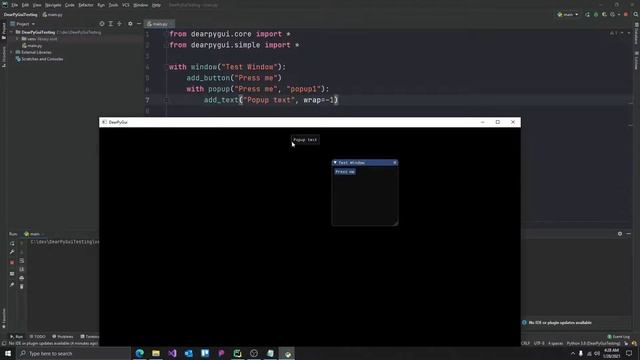Open the Code menu
Viewport: 640px width, 360px height.
point(70,5)
